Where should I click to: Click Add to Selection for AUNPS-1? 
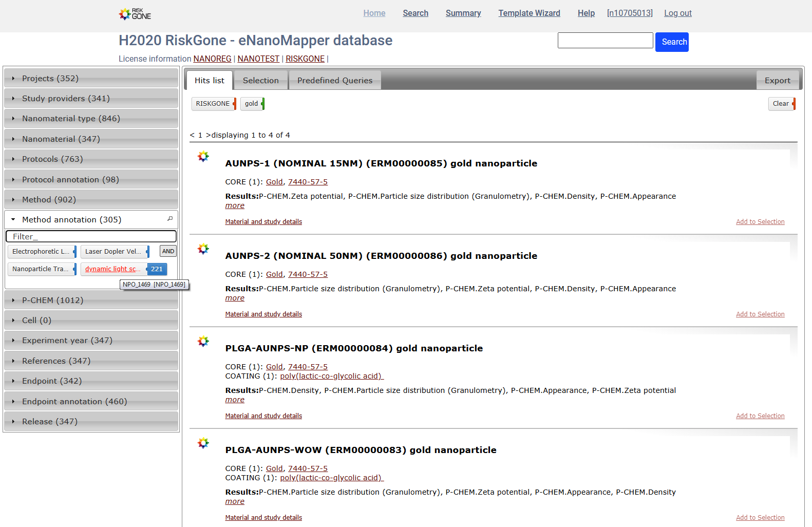[760, 222]
